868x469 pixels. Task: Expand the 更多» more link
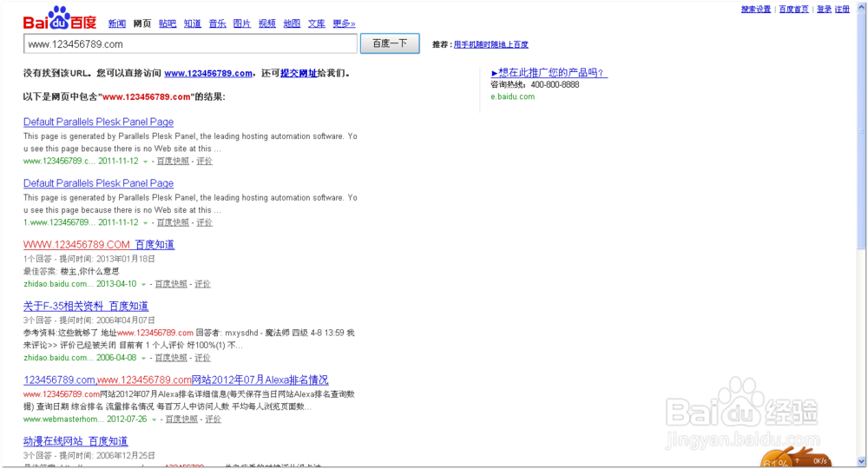point(344,23)
